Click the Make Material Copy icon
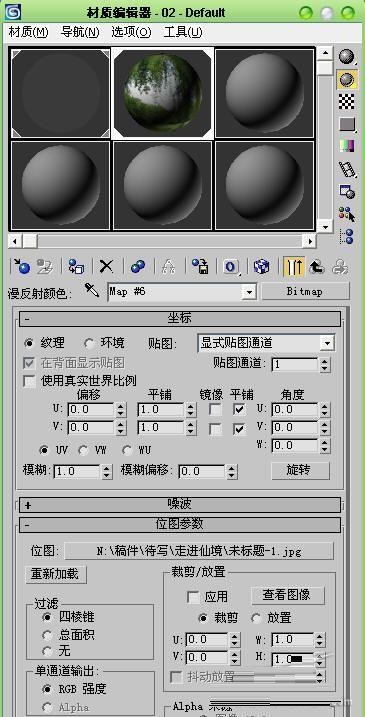This screenshot has height=717, width=365. pyautogui.click(x=138, y=267)
